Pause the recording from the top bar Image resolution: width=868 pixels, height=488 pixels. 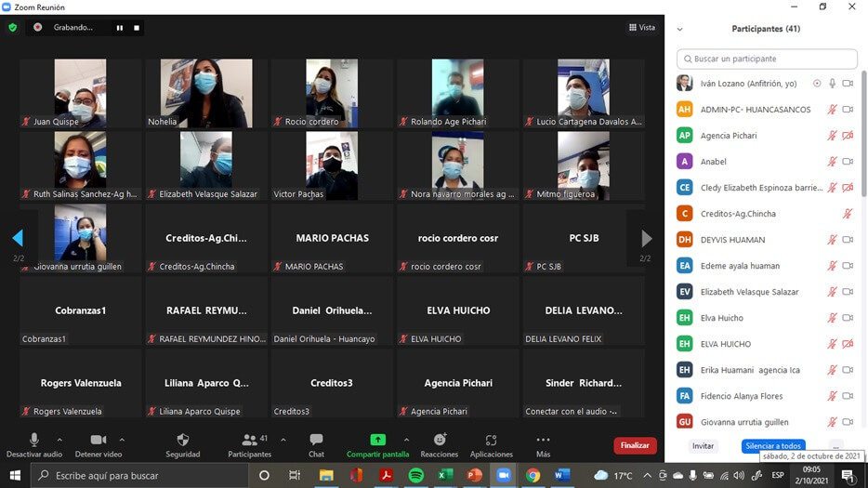[119, 28]
